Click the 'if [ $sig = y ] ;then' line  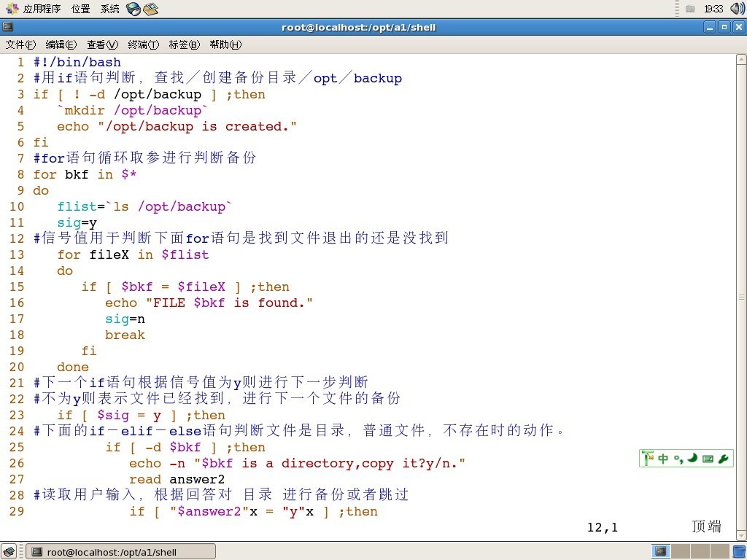tap(141, 415)
